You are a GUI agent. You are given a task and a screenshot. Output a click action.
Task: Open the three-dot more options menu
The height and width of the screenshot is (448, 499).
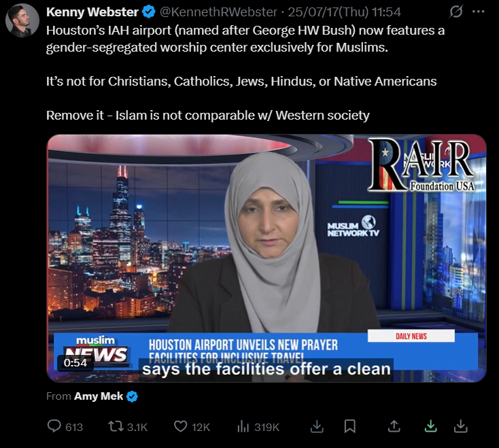[479, 12]
